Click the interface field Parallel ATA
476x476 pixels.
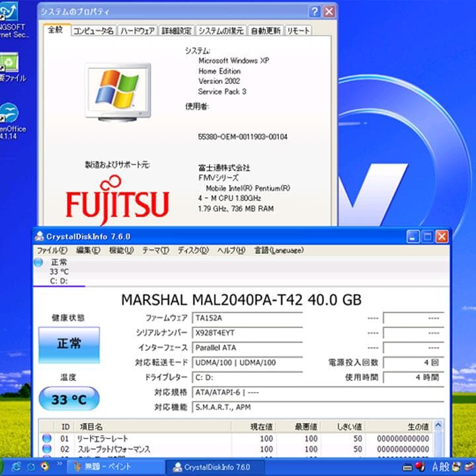click(x=247, y=348)
